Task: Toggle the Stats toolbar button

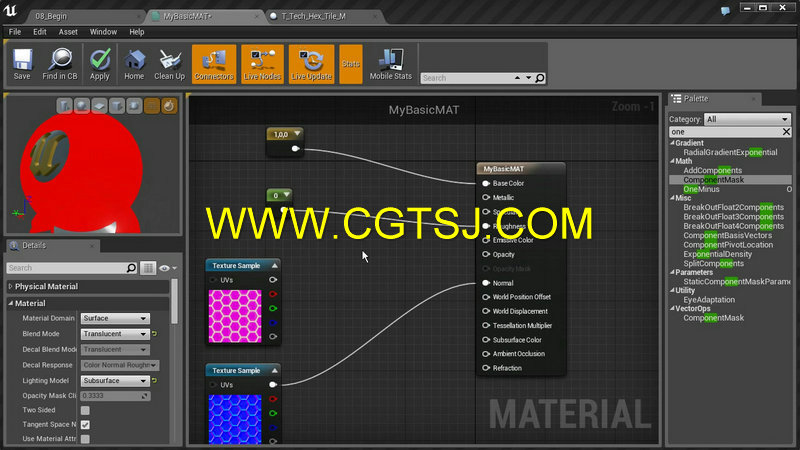Action: pos(351,64)
